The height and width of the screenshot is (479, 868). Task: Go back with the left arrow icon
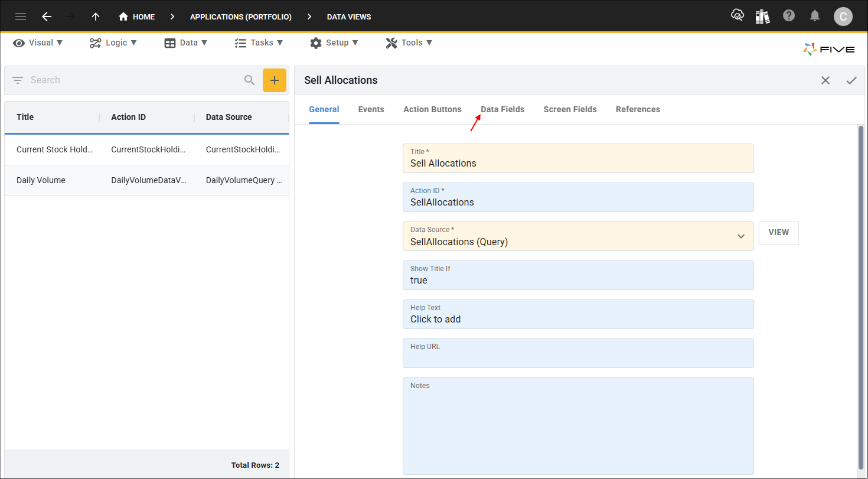tap(47, 17)
